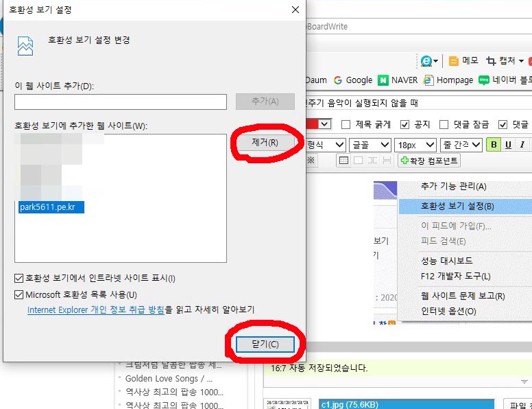The width and height of the screenshot is (532, 409).
Task: Toggle 호환성 보기에서 인트라넷 사이트 표시 checkbox
Action: pyautogui.click(x=19, y=279)
